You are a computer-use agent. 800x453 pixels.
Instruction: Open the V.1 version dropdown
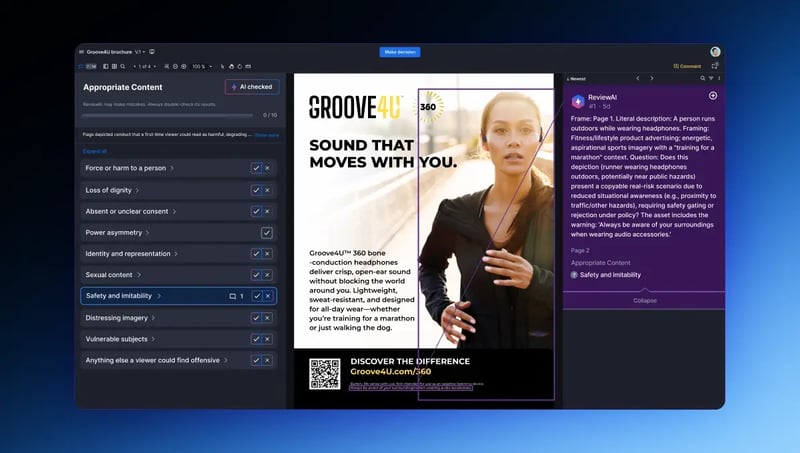tap(140, 52)
